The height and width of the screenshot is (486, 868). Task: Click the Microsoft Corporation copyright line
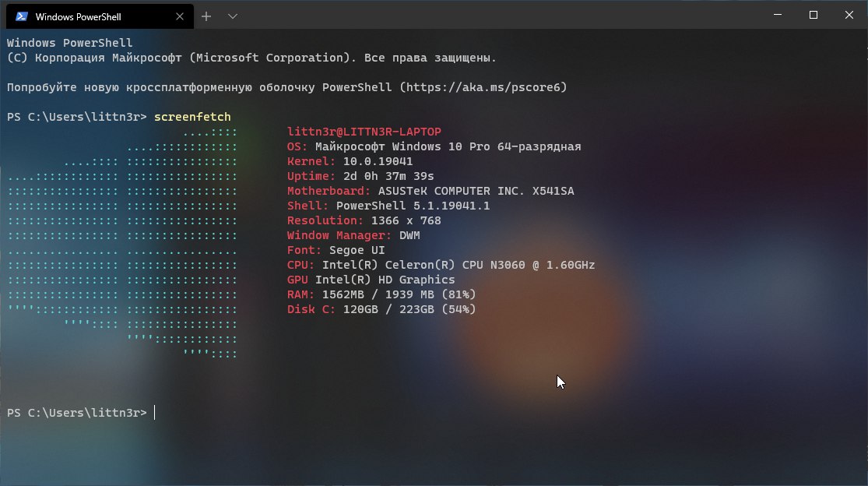tap(252, 58)
